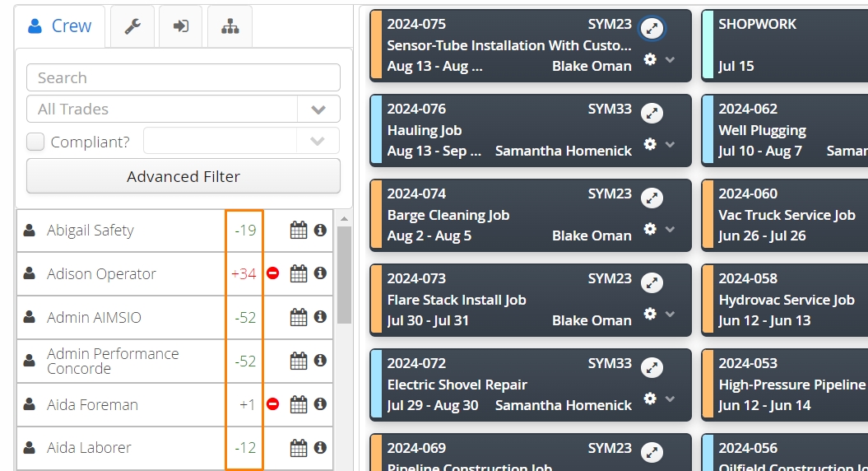Click the crew Search field
This screenshot has height=471, width=868.
click(183, 77)
